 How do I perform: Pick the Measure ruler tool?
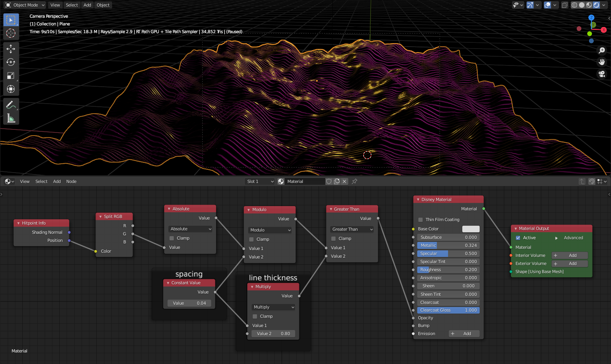(11, 118)
